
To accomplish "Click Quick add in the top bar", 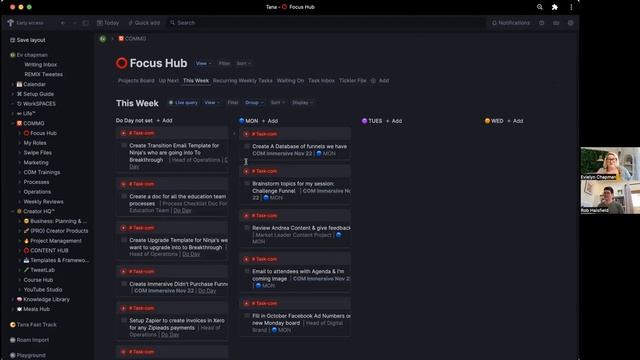I will click(144, 23).
